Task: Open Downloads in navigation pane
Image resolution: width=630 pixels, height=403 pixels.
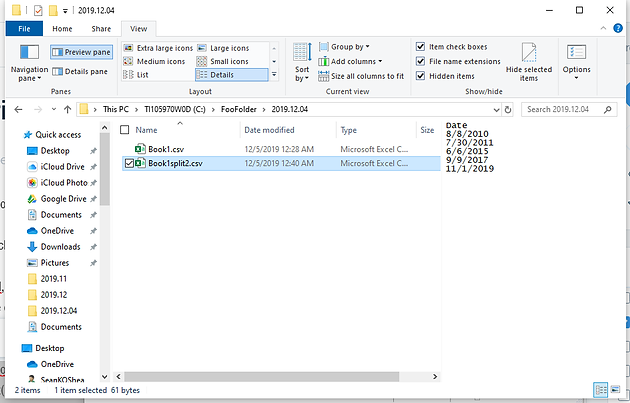Action: click(x=60, y=247)
